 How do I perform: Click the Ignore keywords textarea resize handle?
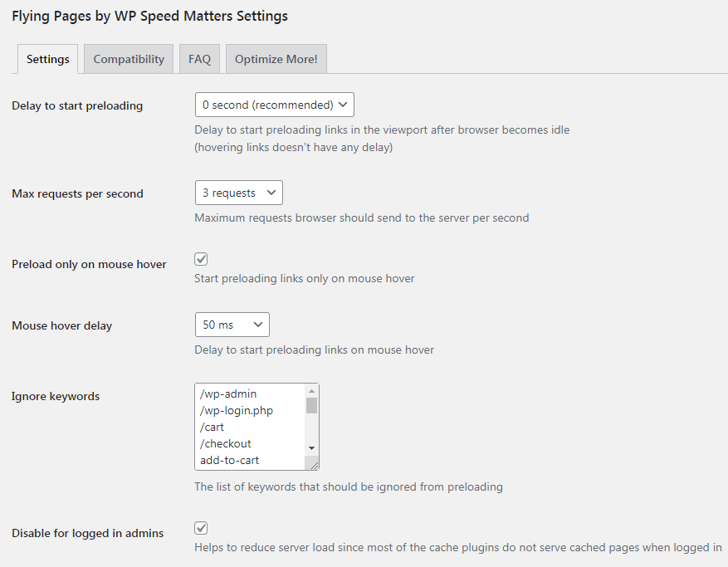(x=314, y=465)
